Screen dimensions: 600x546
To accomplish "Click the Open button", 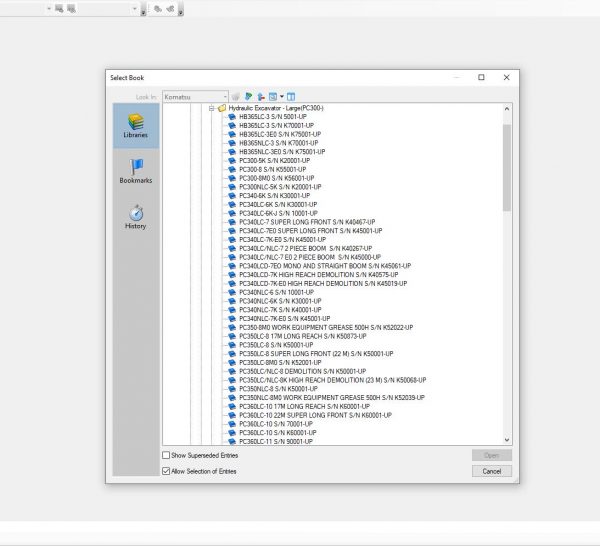I will (492, 455).
